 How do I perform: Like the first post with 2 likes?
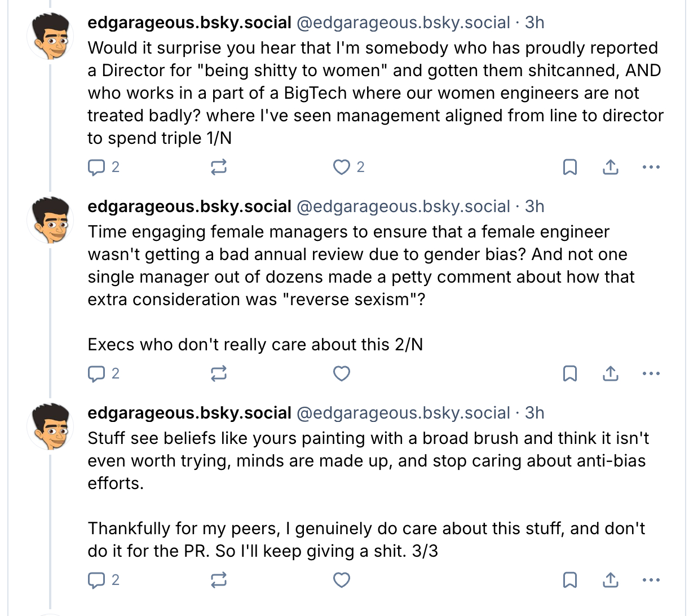pyautogui.click(x=342, y=167)
